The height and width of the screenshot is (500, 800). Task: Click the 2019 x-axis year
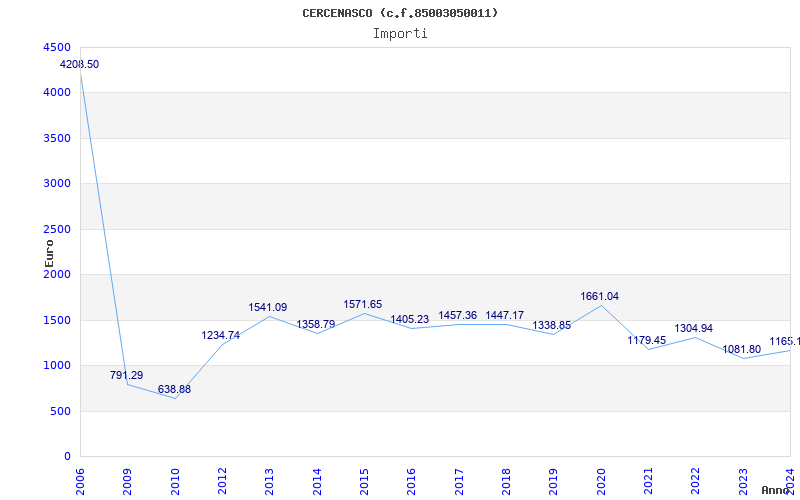click(x=554, y=482)
